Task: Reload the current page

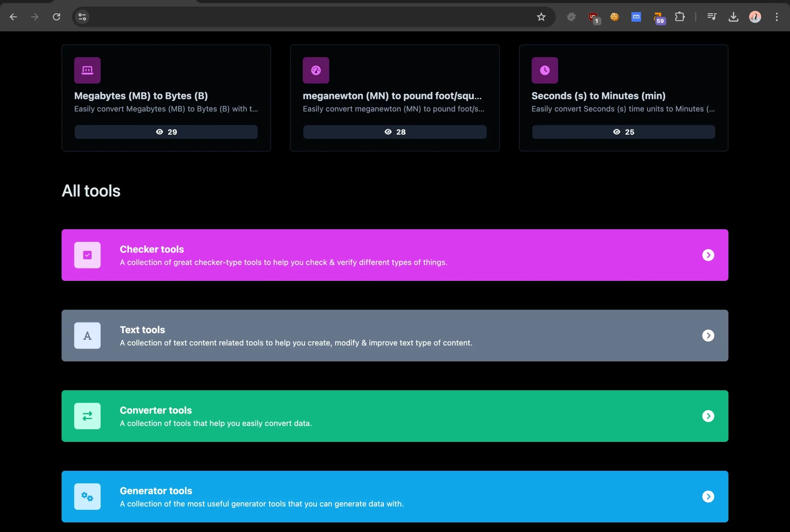Action: 56,17
